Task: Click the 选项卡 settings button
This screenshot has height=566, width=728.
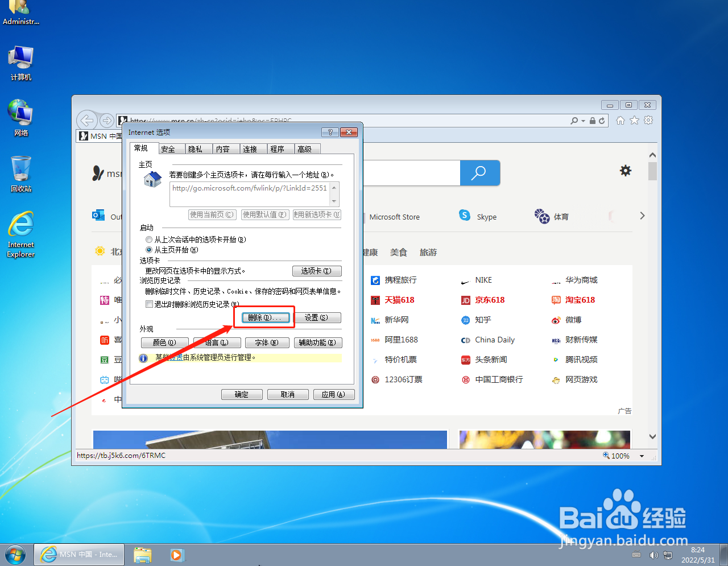Action: pos(317,271)
